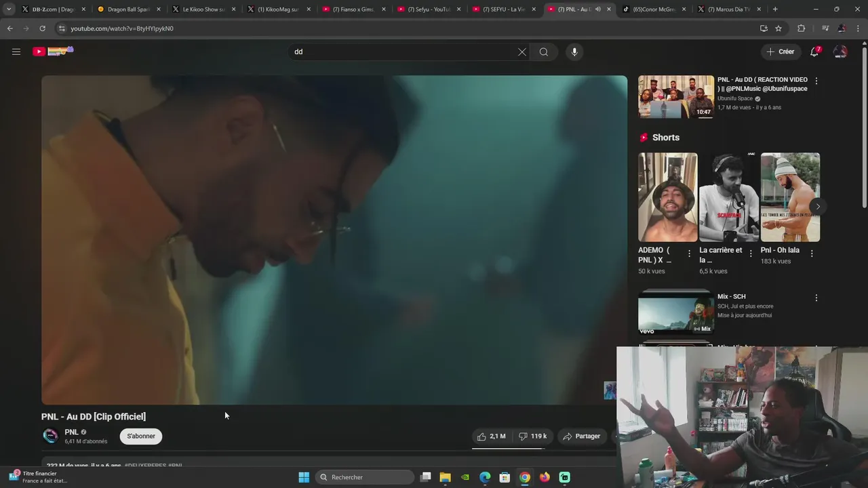The width and height of the screenshot is (868, 488).
Task: Open the Chrome extensions puzzle icon
Action: (802, 28)
